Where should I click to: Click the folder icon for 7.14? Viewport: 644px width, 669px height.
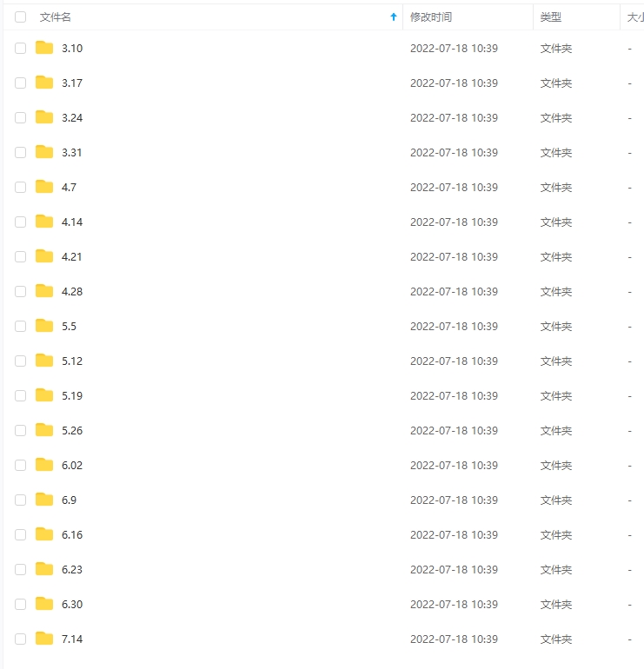coord(44,639)
